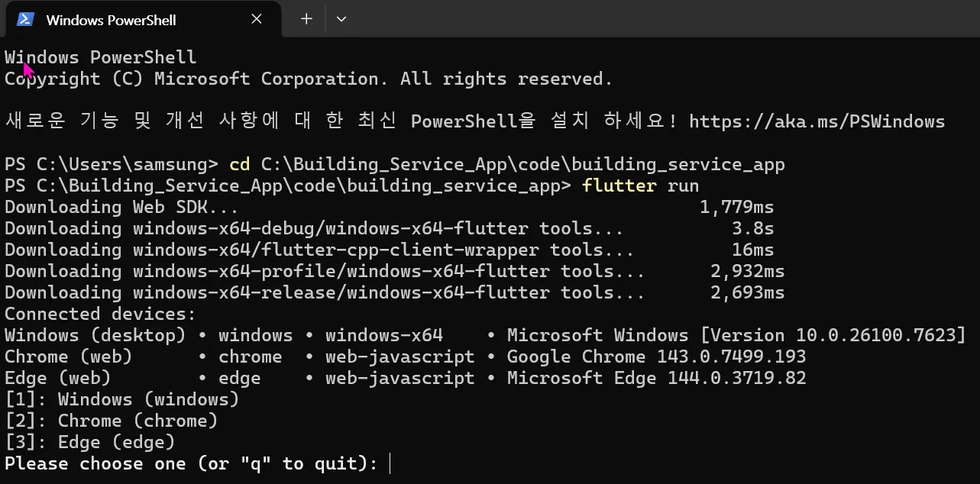This screenshot has width=980, height=484.
Task: Click the "1,779ms" download timing value
Action: coord(736,207)
